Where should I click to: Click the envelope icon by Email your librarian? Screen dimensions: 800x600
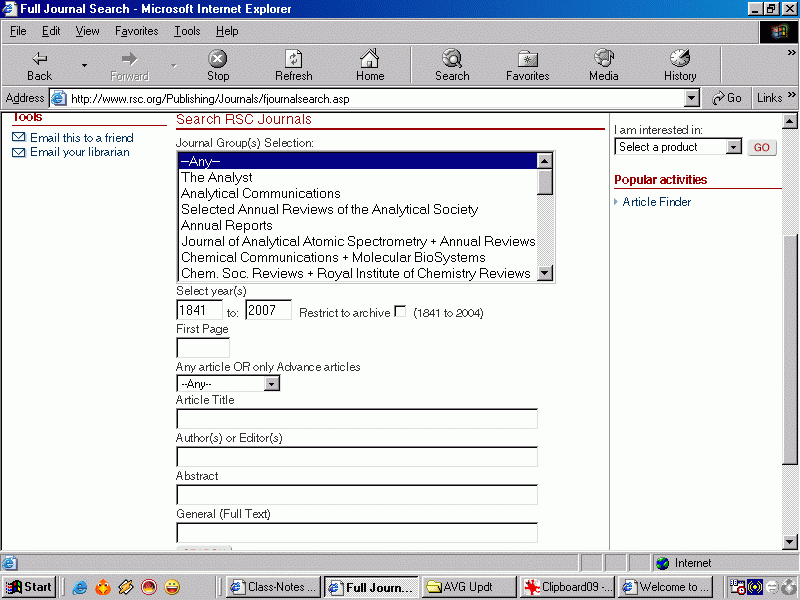(18, 152)
